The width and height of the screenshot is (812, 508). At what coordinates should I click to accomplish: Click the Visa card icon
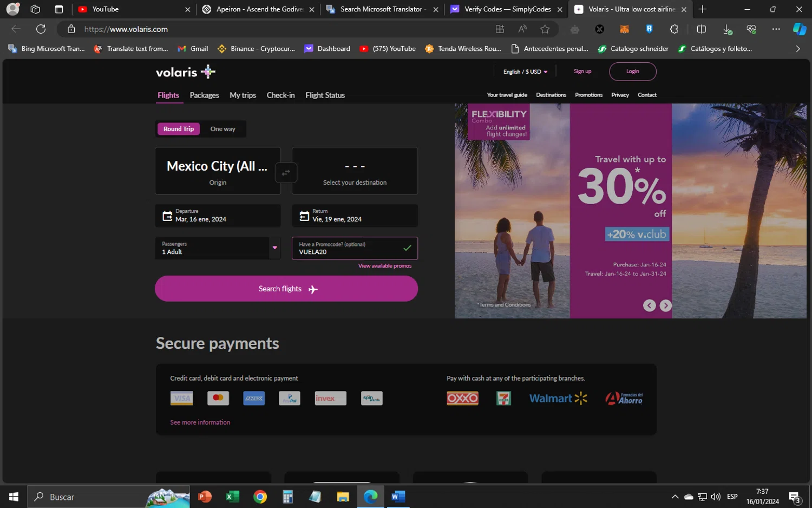[181, 399]
